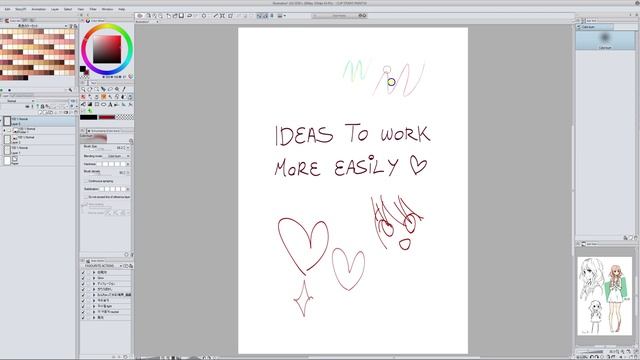
Task: Toggle checkmark of 'Glow' auto action row
Action: [x=83, y=278]
